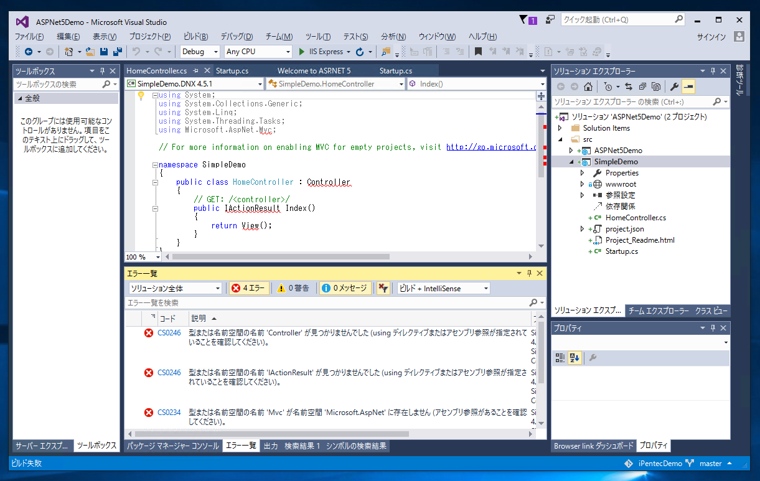Click the New Project toolbar icon

pyautogui.click(x=69, y=51)
